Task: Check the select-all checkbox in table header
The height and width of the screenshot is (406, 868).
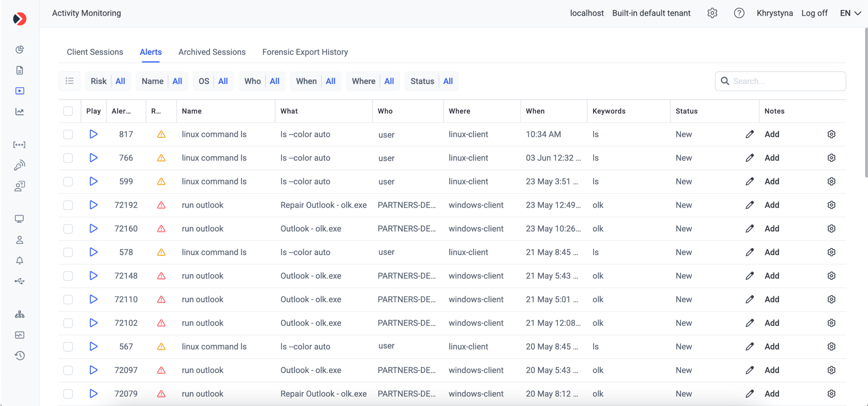Action: pos(68,111)
